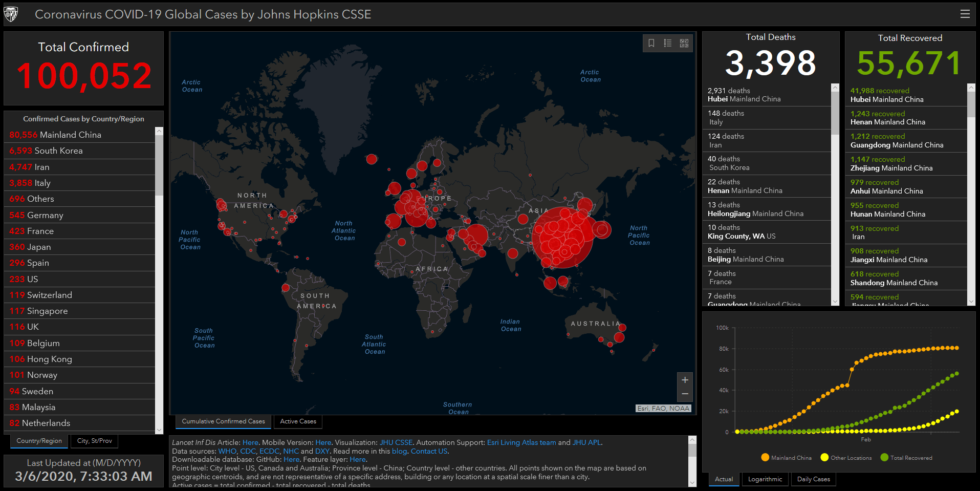Viewport: 980px width, 491px height.
Task: Open the WHO data source link
Action: (x=227, y=451)
